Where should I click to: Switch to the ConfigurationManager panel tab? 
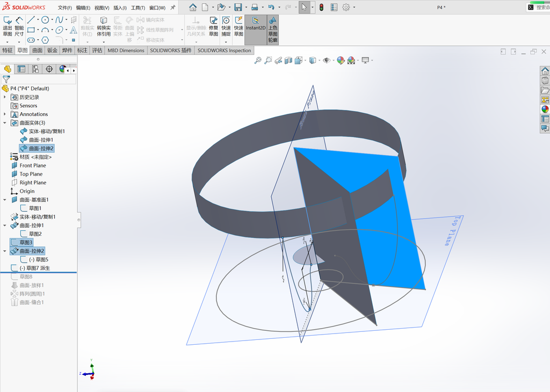click(x=35, y=69)
